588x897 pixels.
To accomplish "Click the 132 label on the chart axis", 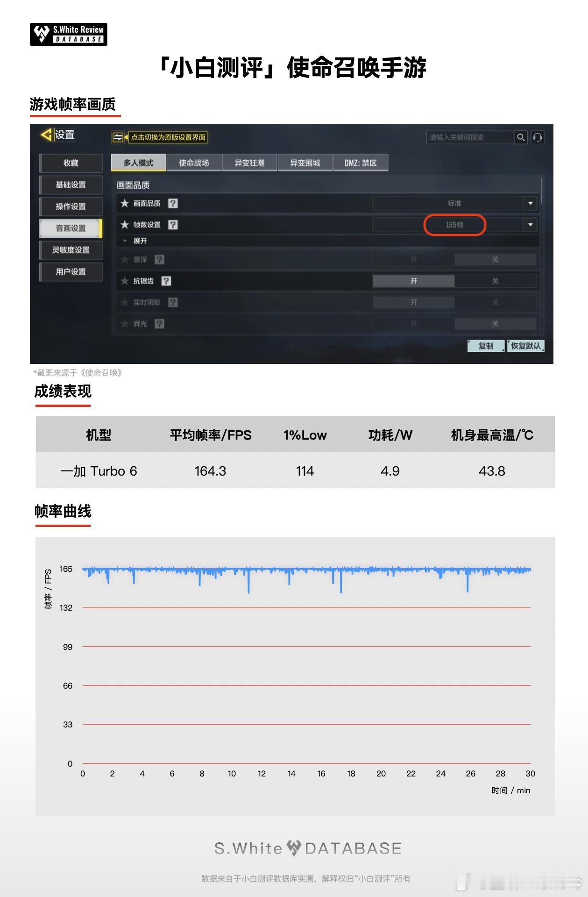I will tap(66, 608).
